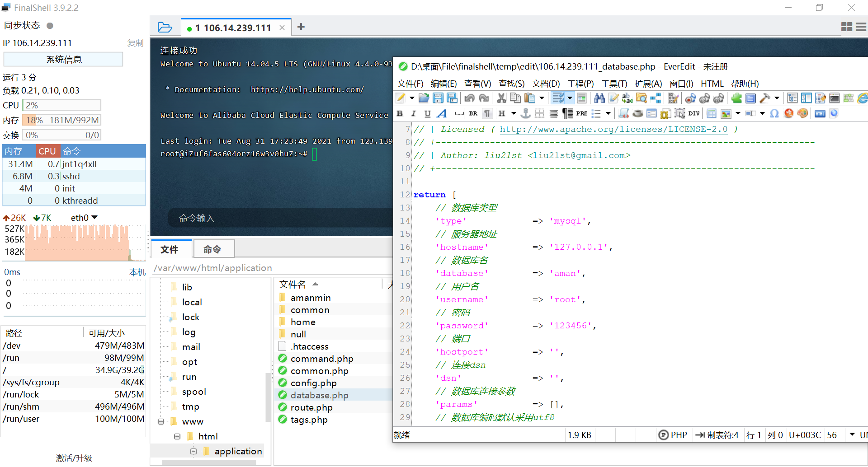This screenshot has width=868, height=467.
Task: Click the Open file folder icon in EverEdit
Action: click(424, 98)
